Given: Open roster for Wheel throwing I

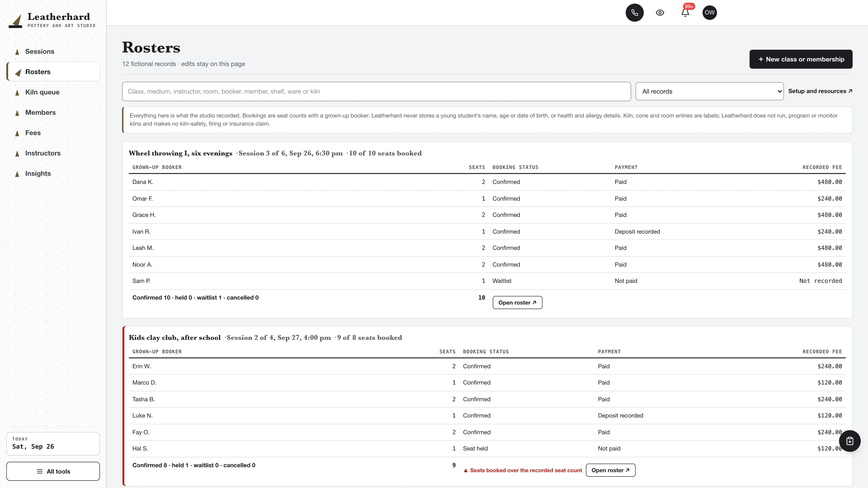Looking at the screenshot, I should (x=517, y=303).
